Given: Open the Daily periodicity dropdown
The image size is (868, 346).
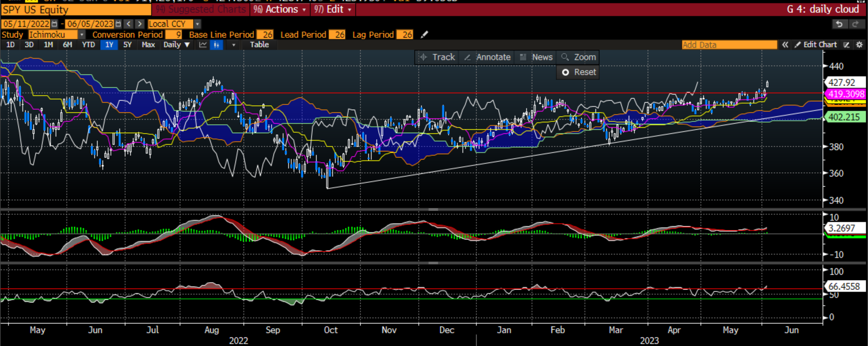Looking at the screenshot, I should pyautogui.click(x=176, y=45).
